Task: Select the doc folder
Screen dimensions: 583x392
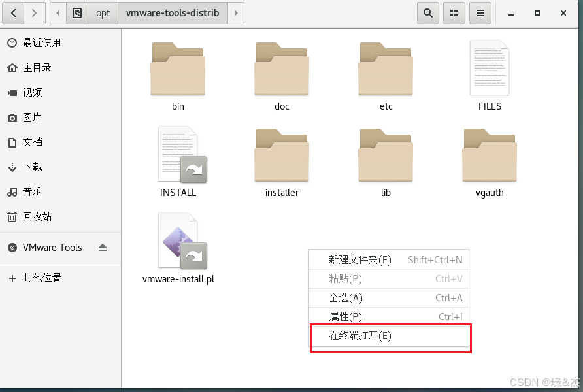Action: click(x=282, y=76)
